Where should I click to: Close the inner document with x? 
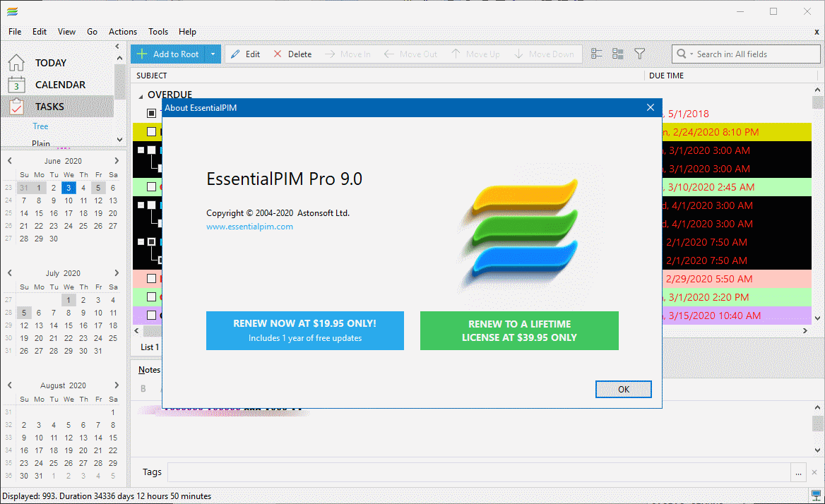click(x=817, y=32)
